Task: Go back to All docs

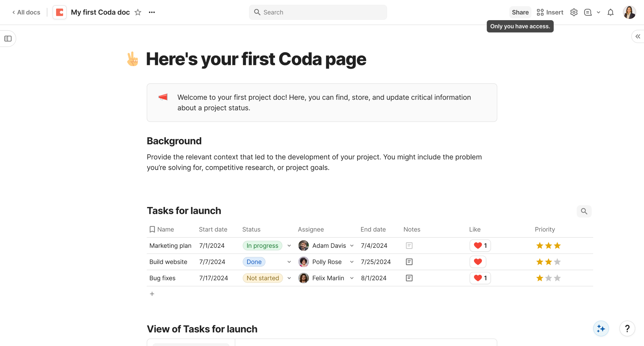Action: click(x=26, y=12)
